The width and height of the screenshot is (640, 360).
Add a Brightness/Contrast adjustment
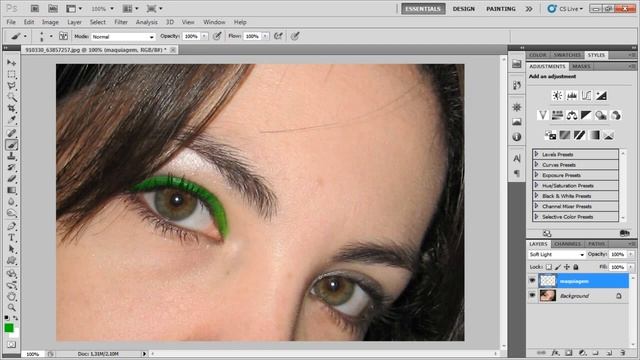click(x=557, y=96)
